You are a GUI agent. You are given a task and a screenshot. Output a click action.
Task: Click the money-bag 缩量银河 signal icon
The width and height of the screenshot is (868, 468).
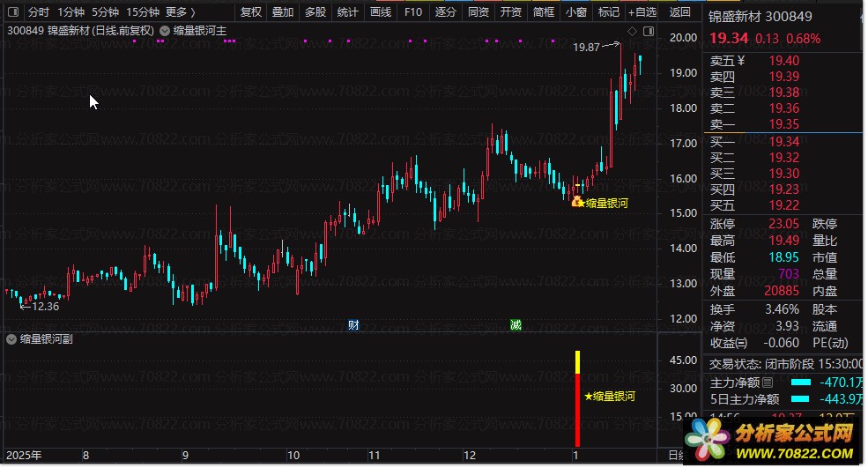point(577,202)
